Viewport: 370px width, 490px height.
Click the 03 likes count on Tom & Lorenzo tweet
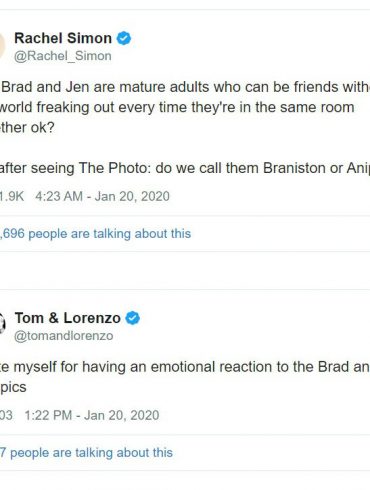(6, 415)
